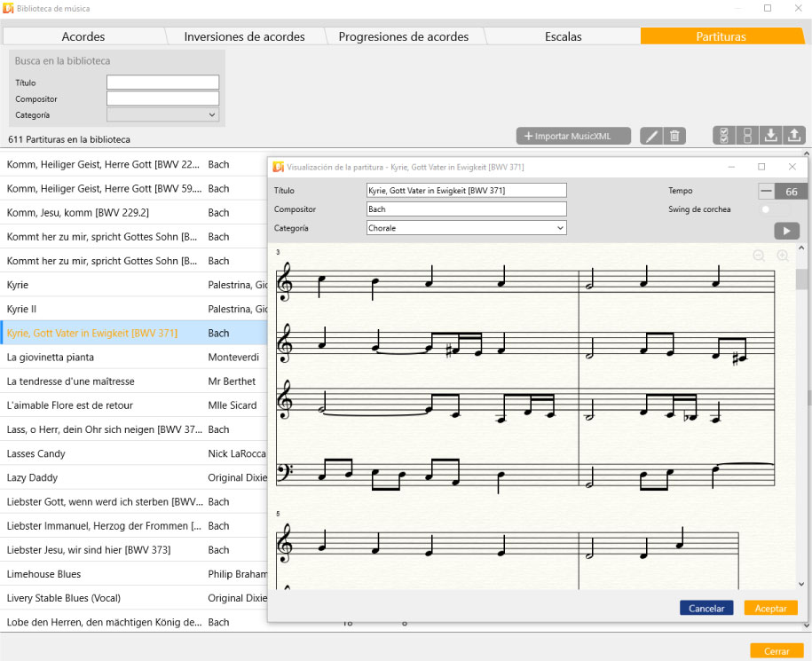Viewport: 812px width, 661px height.
Task: Click the Cerrar button
Action: tap(777, 651)
